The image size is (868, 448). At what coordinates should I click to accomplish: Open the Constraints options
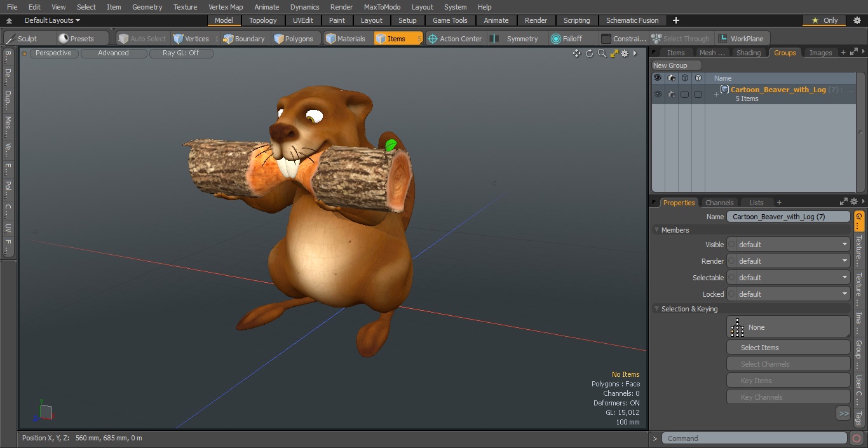point(624,39)
